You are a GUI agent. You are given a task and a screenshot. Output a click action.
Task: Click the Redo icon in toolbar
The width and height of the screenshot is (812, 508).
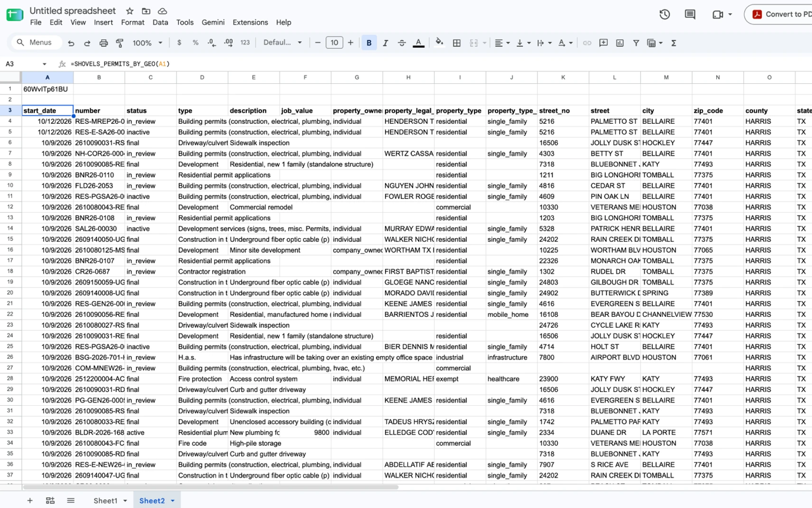87,43
